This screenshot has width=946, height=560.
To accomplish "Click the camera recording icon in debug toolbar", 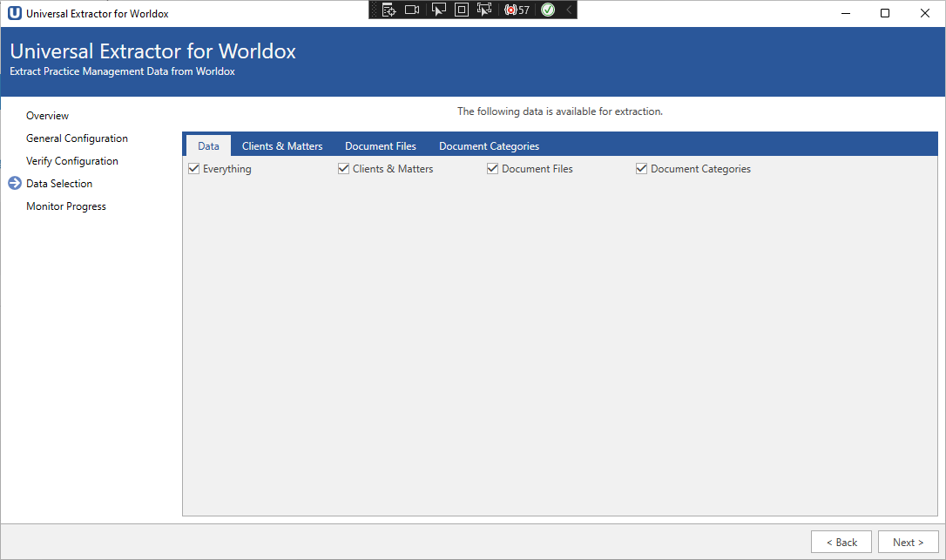I will 412,10.
